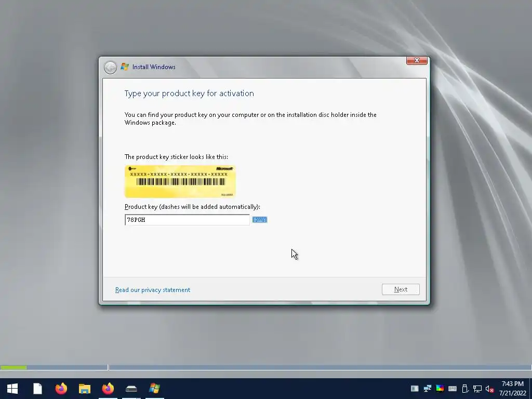The width and height of the screenshot is (532, 399).
Task: Click the 'Install Windows' title text
Action: coord(154,67)
